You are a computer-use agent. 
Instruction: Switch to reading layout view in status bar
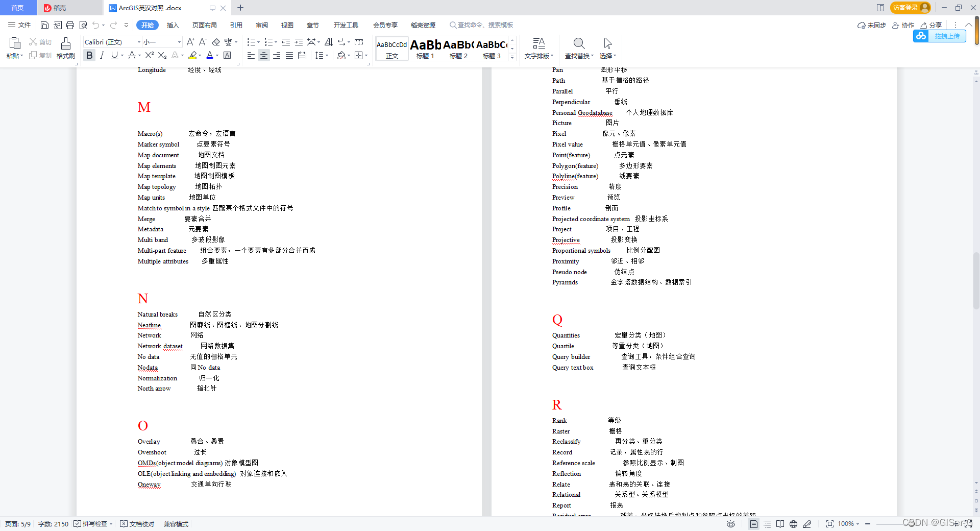click(780, 524)
